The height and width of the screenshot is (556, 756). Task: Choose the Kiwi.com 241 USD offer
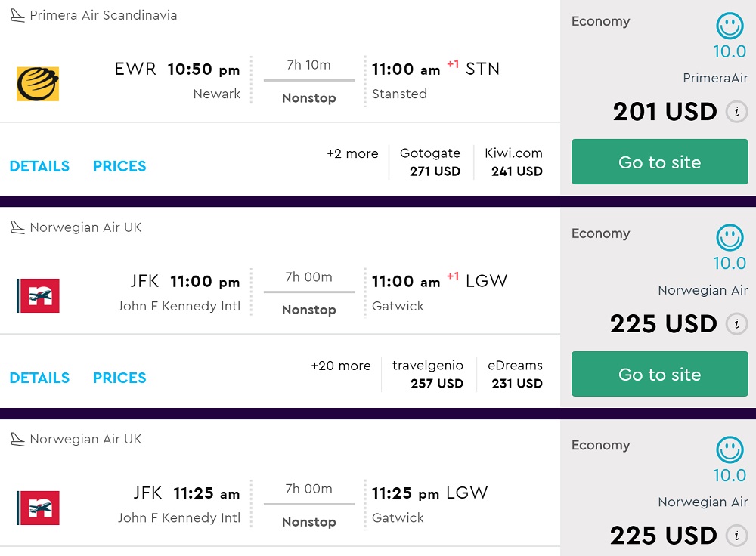coord(513,162)
